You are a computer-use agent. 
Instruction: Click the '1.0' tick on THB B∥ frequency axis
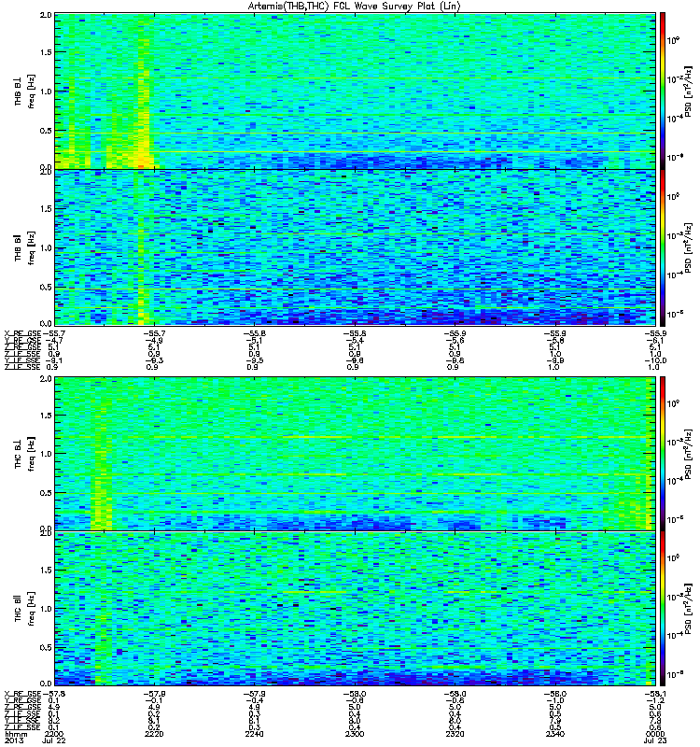coord(46,248)
